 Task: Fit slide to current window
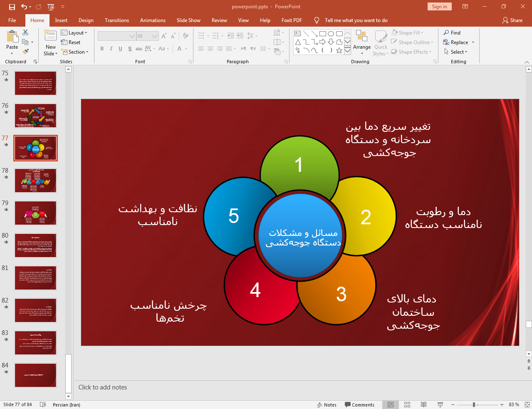[527, 404]
